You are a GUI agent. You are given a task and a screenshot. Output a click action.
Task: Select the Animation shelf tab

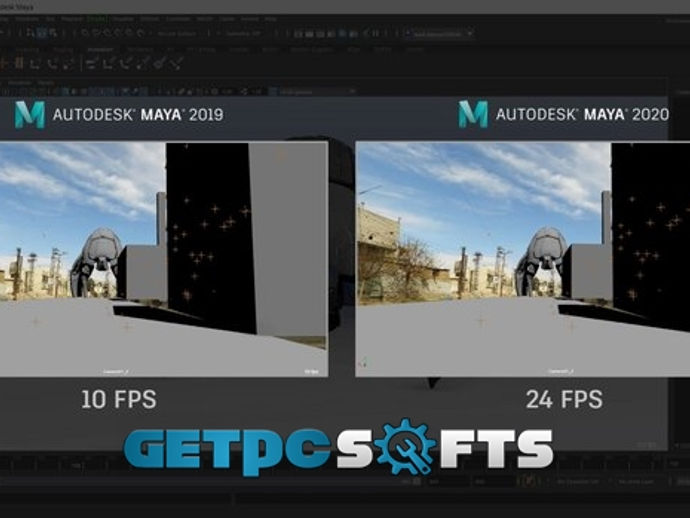100,50
